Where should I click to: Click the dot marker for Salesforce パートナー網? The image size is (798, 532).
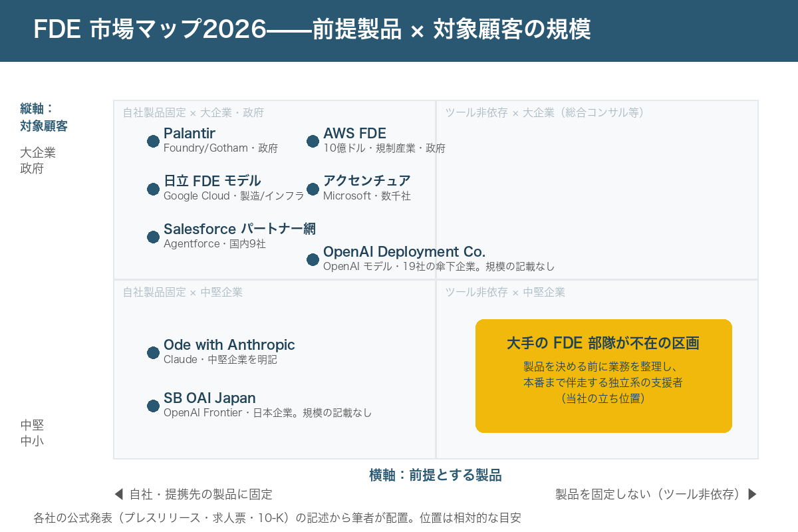coord(153,237)
